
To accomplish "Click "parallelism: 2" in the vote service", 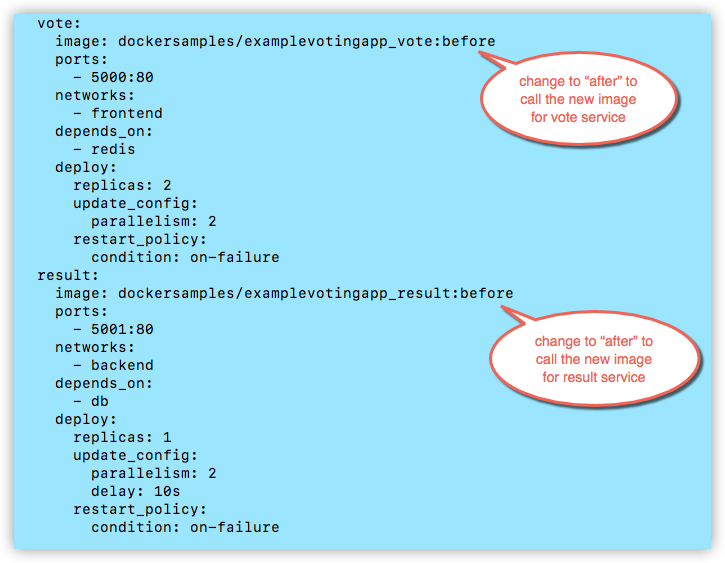I will [154, 221].
